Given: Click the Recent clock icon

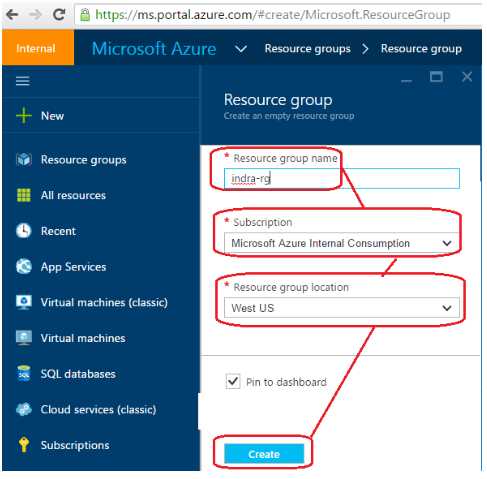Looking at the screenshot, I should pos(24,231).
